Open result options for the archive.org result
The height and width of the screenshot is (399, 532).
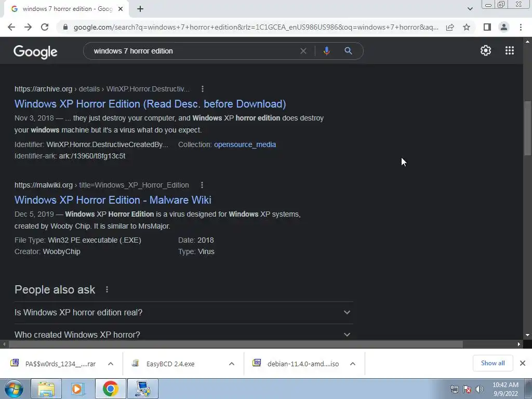(x=203, y=89)
